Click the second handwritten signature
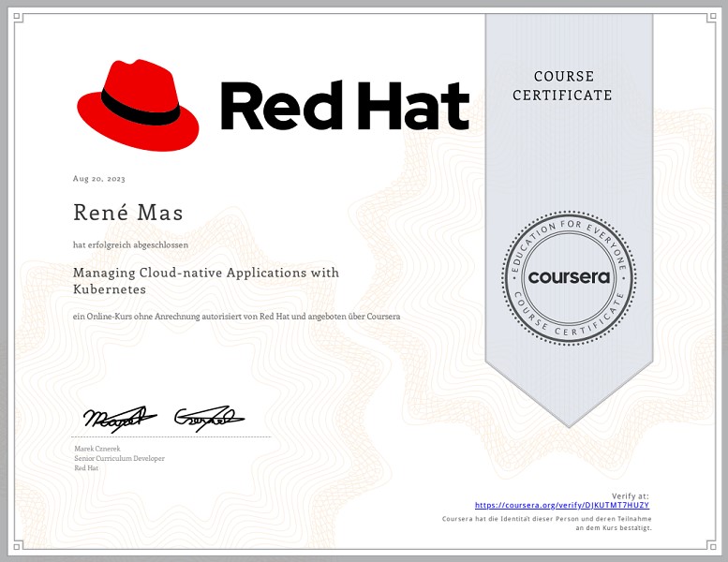The height and width of the screenshot is (562, 728). point(209,419)
